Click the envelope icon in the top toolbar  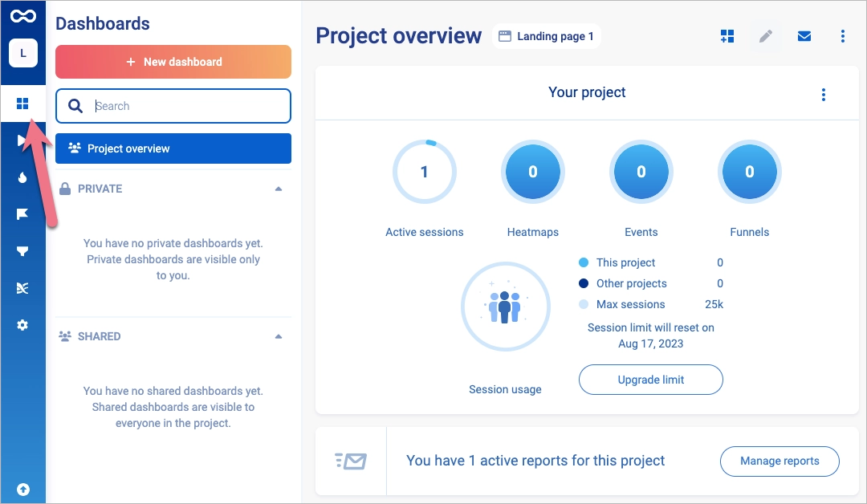(804, 36)
